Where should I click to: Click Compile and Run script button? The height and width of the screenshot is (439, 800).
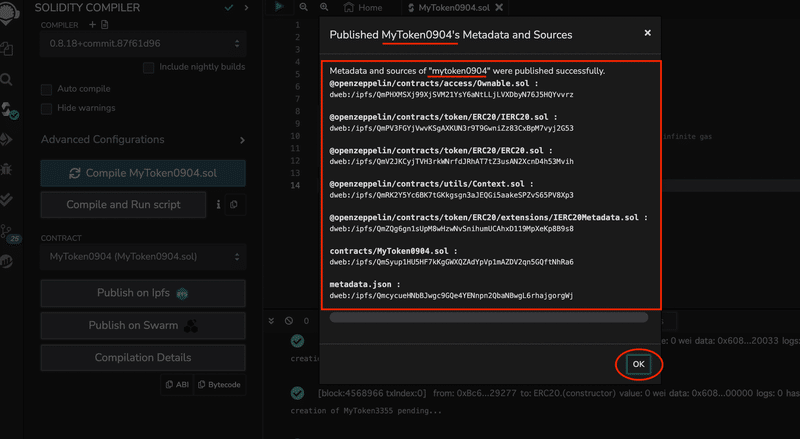click(123, 205)
